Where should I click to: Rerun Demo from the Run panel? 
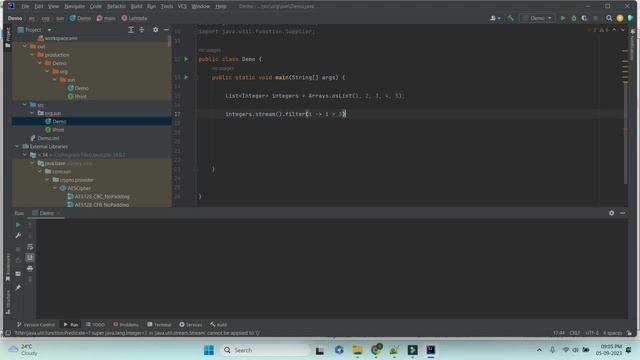pyautogui.click(x=18, y=225)
